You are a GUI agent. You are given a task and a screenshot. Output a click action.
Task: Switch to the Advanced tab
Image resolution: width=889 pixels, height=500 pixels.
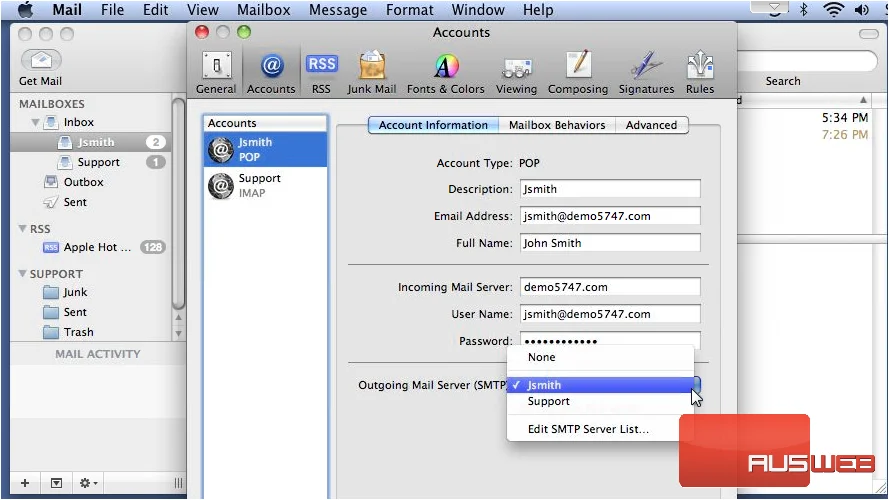coord(651,125)
